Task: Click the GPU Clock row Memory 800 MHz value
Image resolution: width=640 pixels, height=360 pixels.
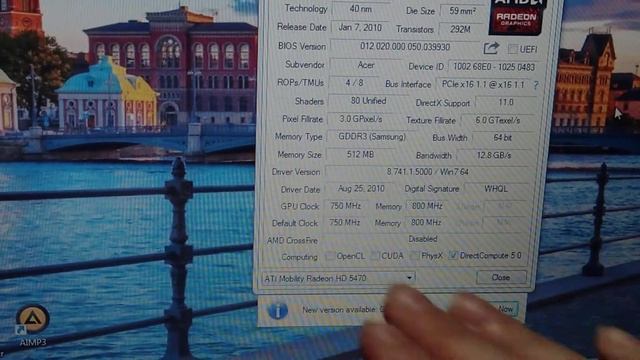Action: tap(427, 206)
